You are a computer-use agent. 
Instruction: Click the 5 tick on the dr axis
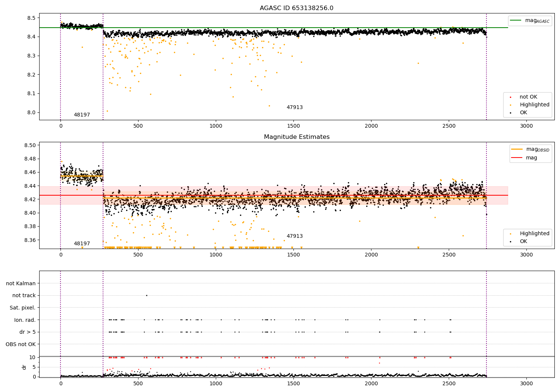[x=34, y=367]
